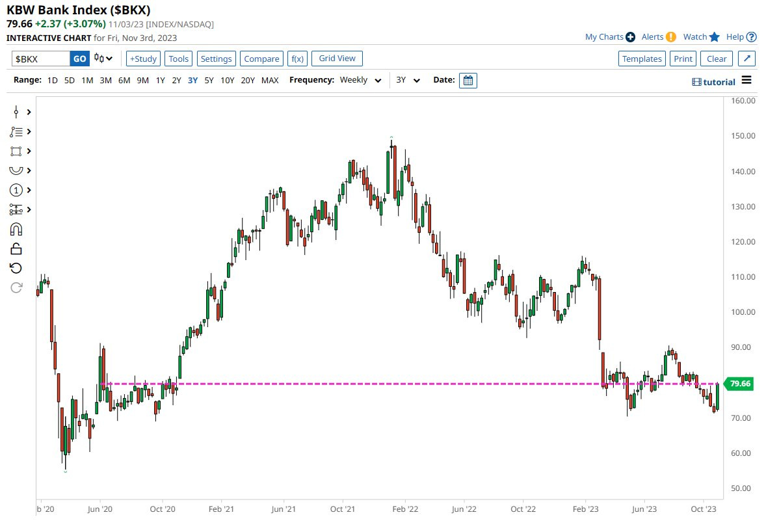Pop out chart with the expand arrow icon
766x532 pixels.
point(747,59)
